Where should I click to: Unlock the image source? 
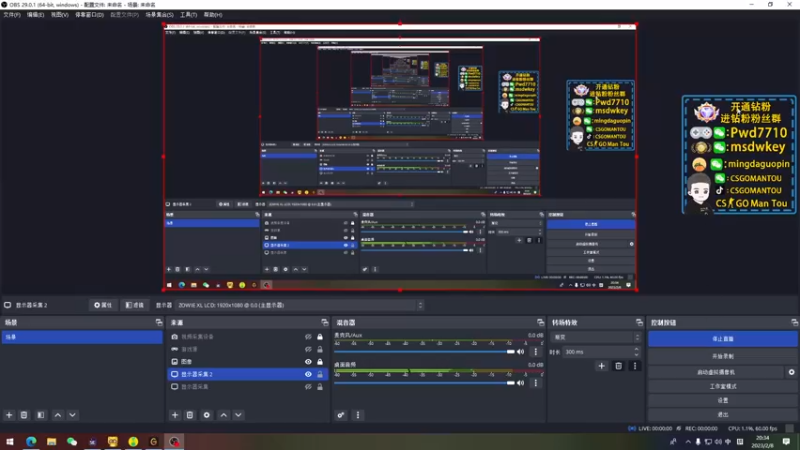(320, 362)
